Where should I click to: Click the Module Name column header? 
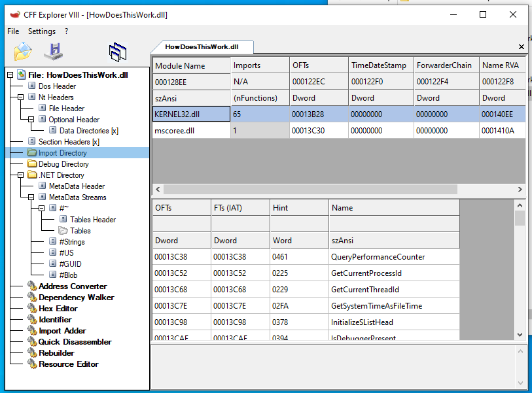tap(191, 65)
